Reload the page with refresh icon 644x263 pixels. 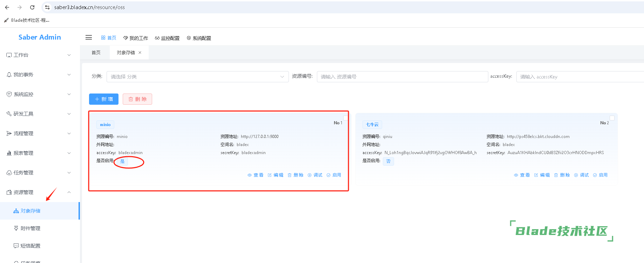point(32,7)
